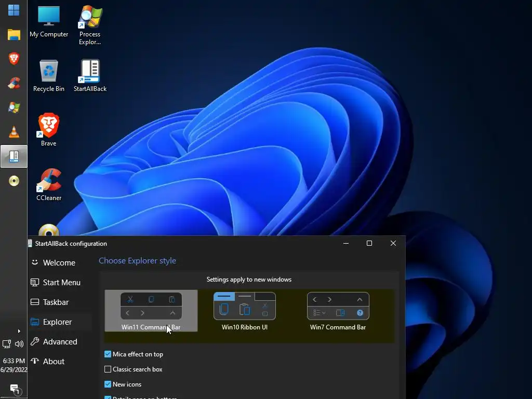Screen dimensions: 532x399
Task: Select the active StartAllBack taskbar button
Action: 14,156
